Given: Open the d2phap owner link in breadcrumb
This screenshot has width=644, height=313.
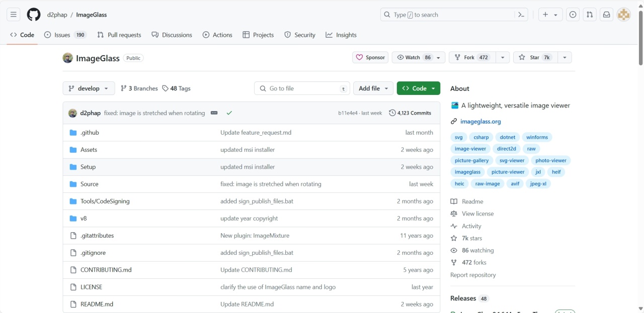Looking at the screenshot, I should (57, 15).
